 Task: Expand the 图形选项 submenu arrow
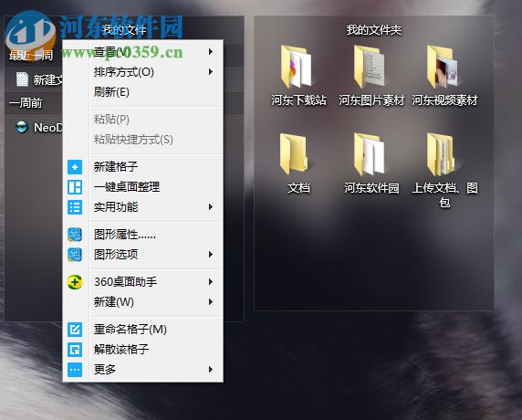tap(211, 255)
